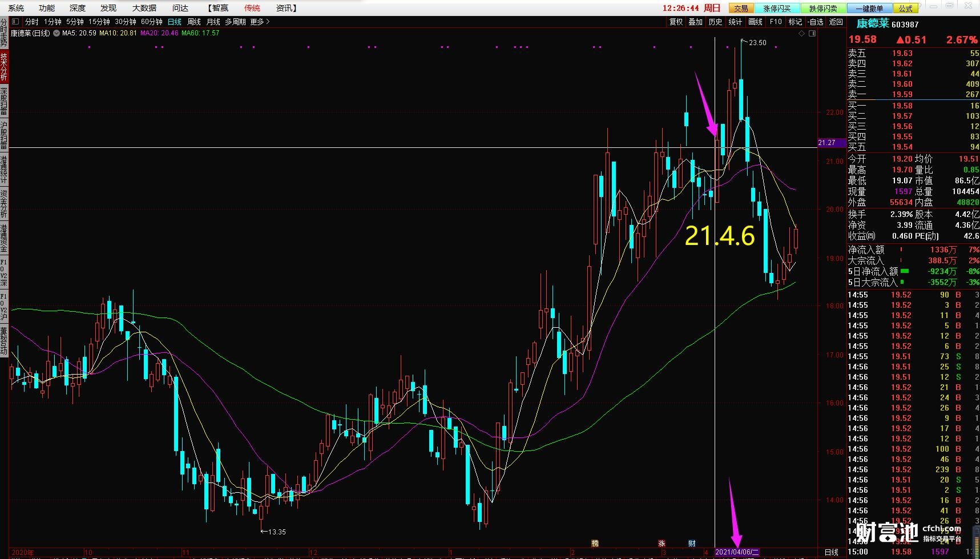The image size is (980, 559).
Task: Click the 叠加 overlay tool
Action: coord(695,22)
